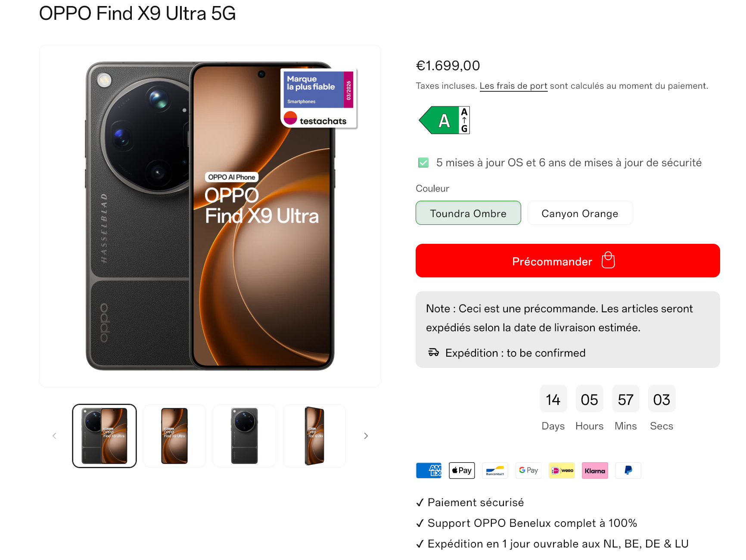The width and height of the screenshot is (746, 560).
Task: Click the PayPal payment icon
Action: point(628,470)
